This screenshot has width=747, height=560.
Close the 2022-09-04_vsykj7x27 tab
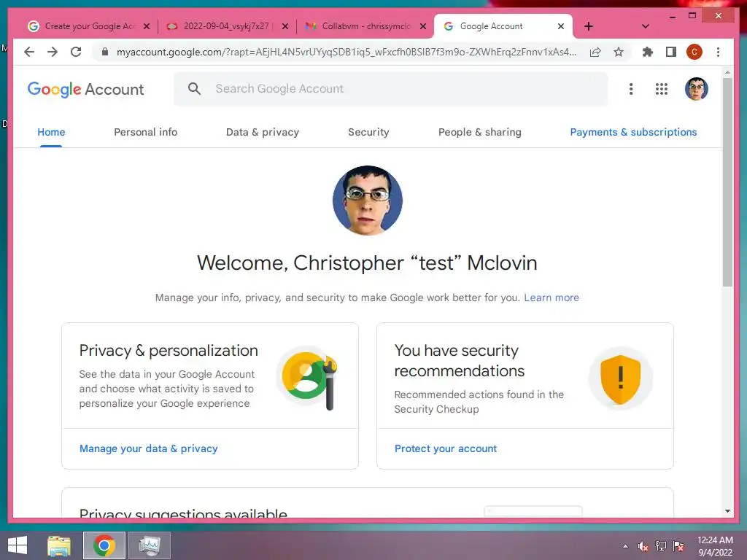tap(285, 26)
